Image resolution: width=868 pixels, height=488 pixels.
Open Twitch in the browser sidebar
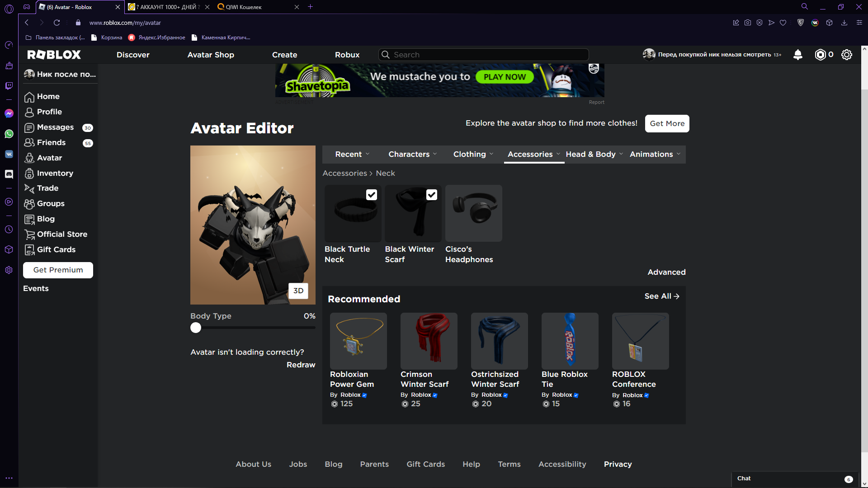pos(9,85)
